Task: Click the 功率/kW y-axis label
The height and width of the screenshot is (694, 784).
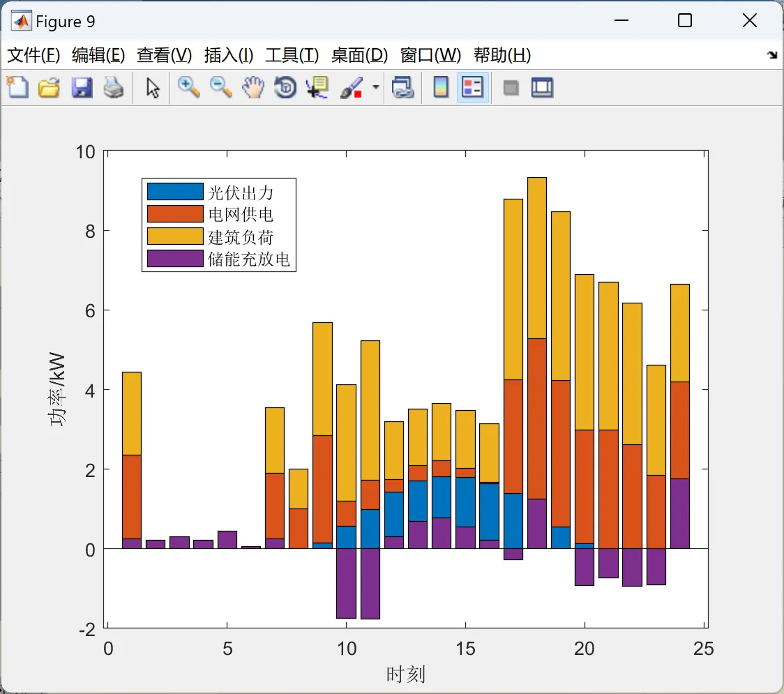Action: [x=57, y=389]
